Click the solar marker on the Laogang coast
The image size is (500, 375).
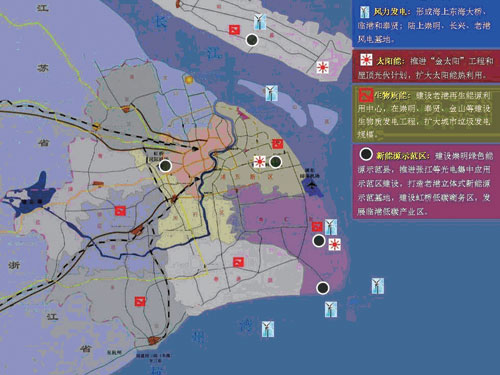click(334, 245)
